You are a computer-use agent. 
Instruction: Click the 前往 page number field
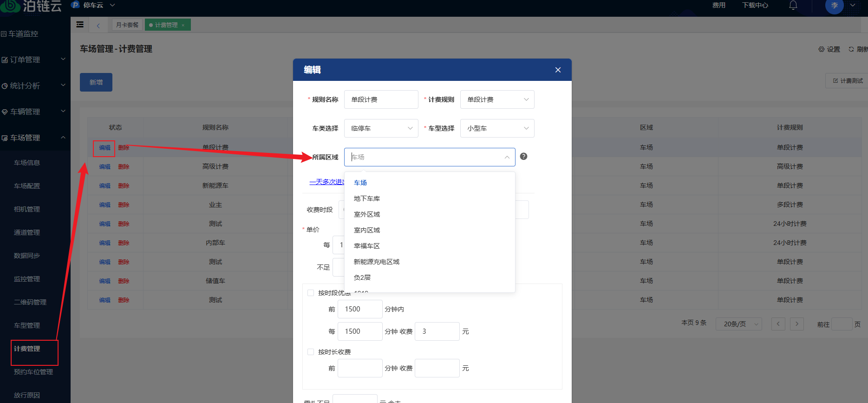click(x=842, y=324)
